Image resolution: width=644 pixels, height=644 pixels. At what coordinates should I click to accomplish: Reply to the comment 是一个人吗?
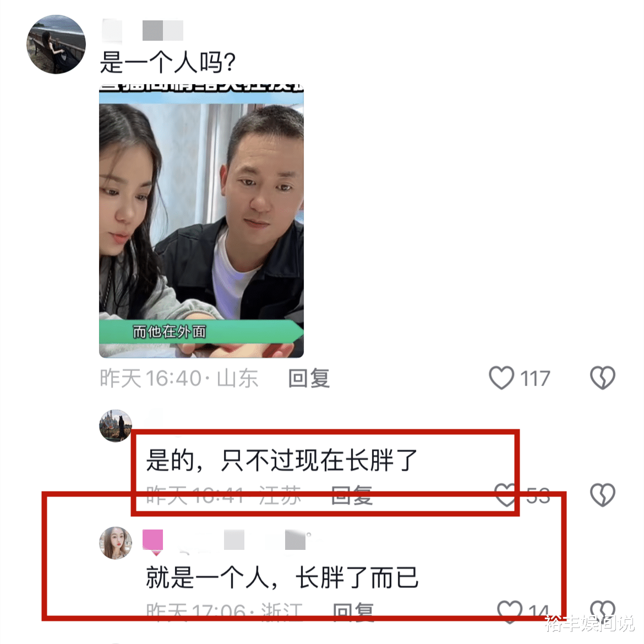(x=309, y=378)
